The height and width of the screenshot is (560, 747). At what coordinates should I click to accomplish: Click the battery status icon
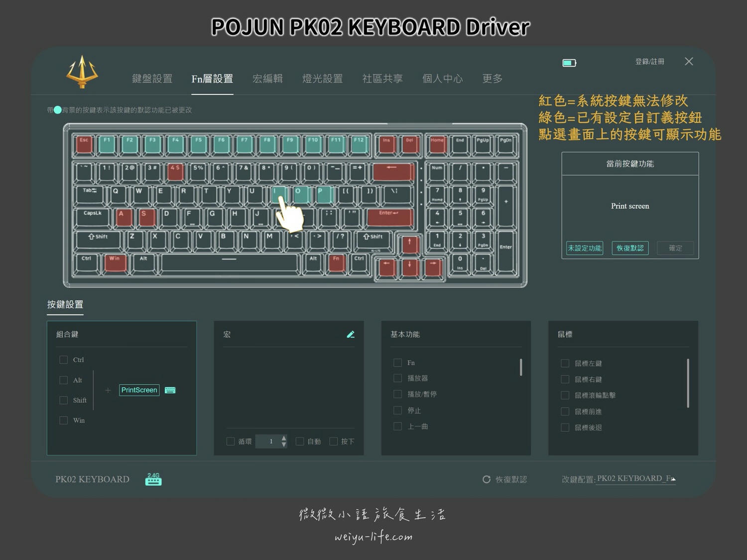click(x=569, y=63)
